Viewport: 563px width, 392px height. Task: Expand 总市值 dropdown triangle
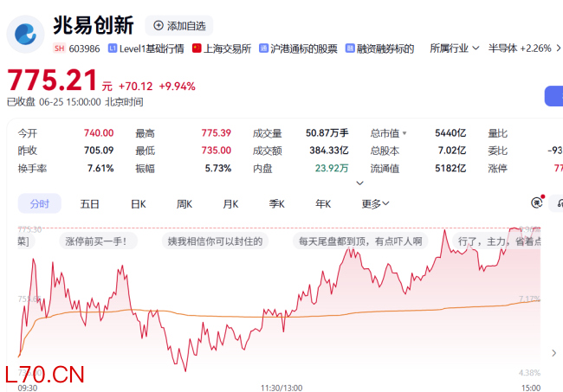(404, 133)
